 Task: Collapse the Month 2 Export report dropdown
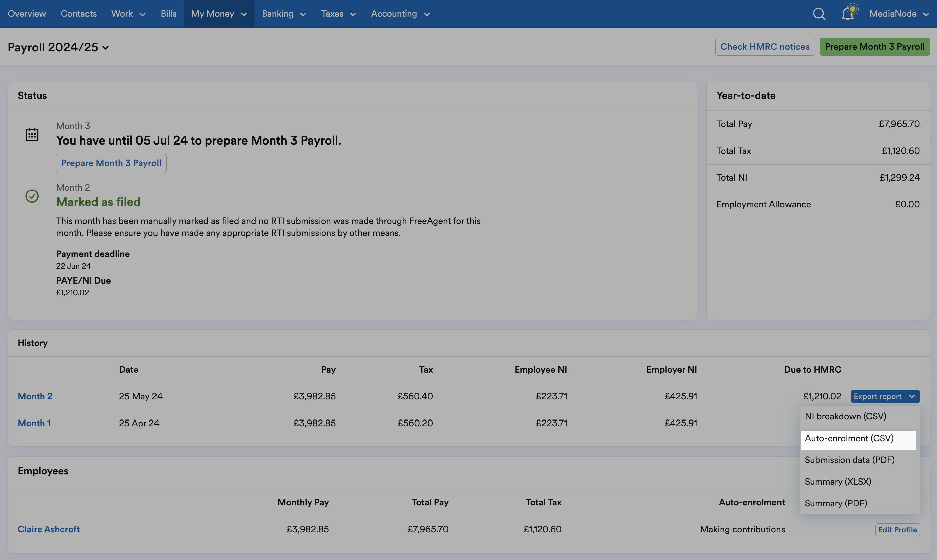tap(885, 396)
